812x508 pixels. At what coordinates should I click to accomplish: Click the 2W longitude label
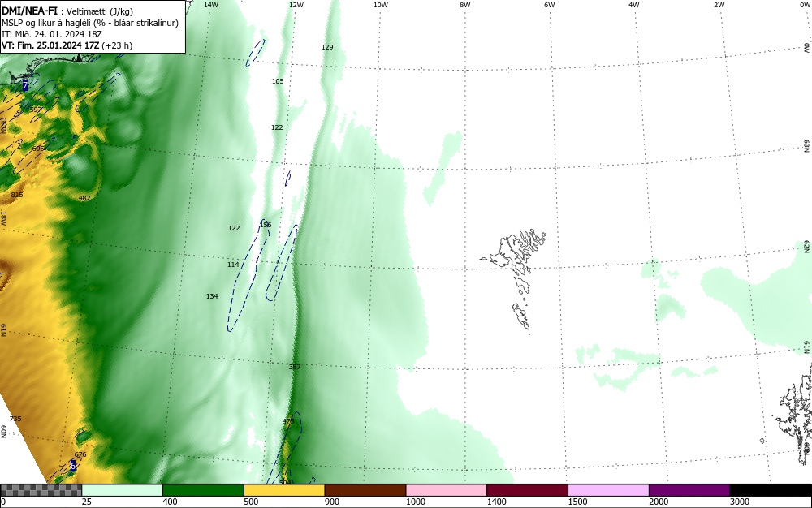[719, 5]
